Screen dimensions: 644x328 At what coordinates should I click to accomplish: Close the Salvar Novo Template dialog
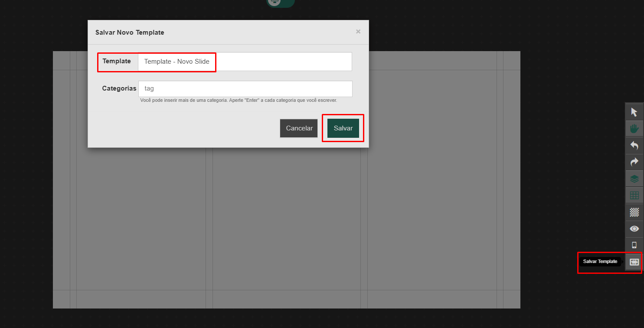point(358,32)
